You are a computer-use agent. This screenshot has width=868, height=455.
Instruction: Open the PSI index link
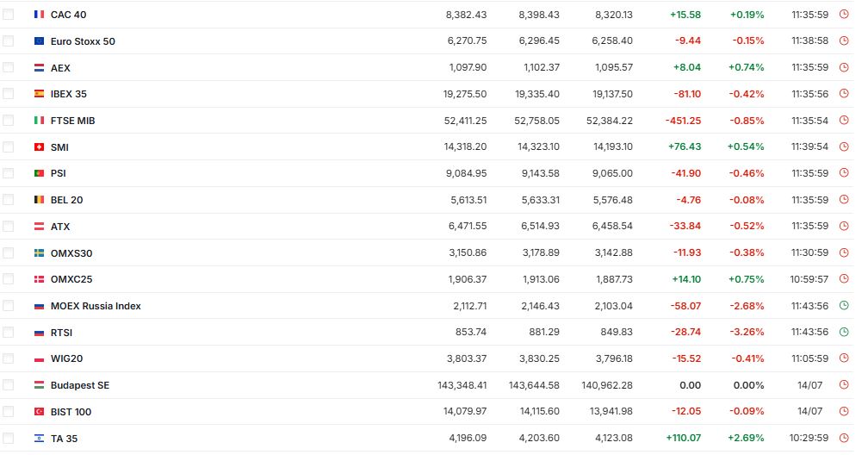pyautogui.click(x=59, y=173)
